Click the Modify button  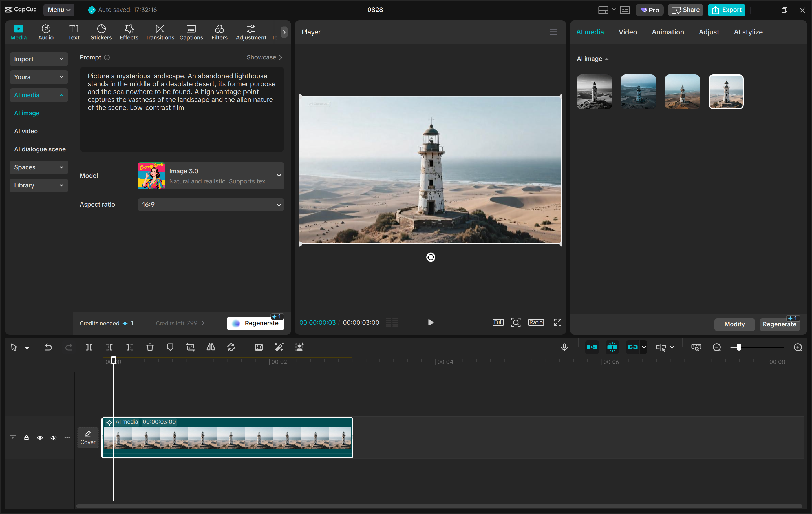point(734,324)
